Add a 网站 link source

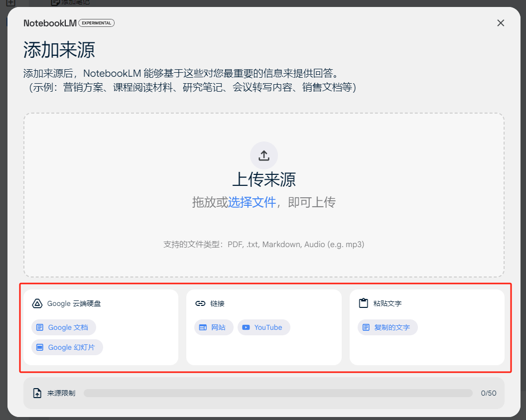point(214,327)
